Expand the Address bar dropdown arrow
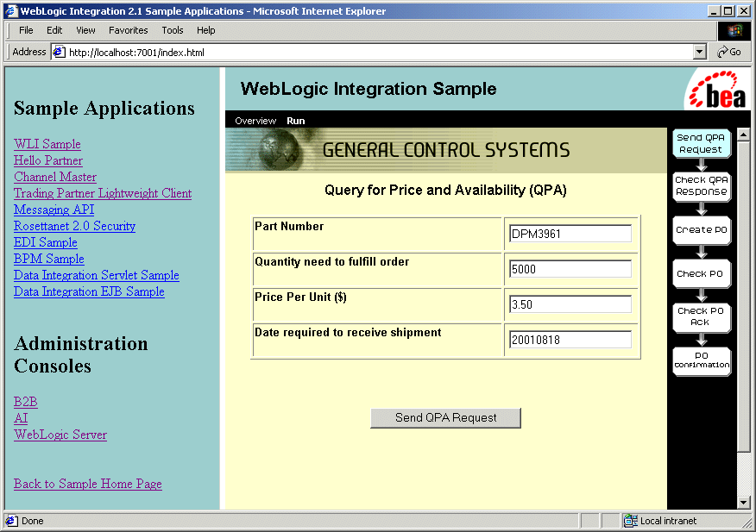 coord(700,52)
